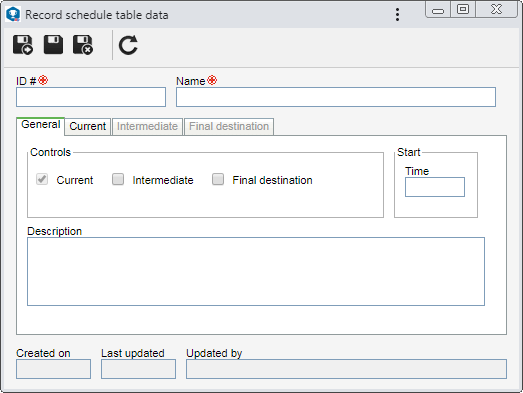Screen dimensions: 523x393
Task: Open the Final destination tab
Action: click(229, 126)
